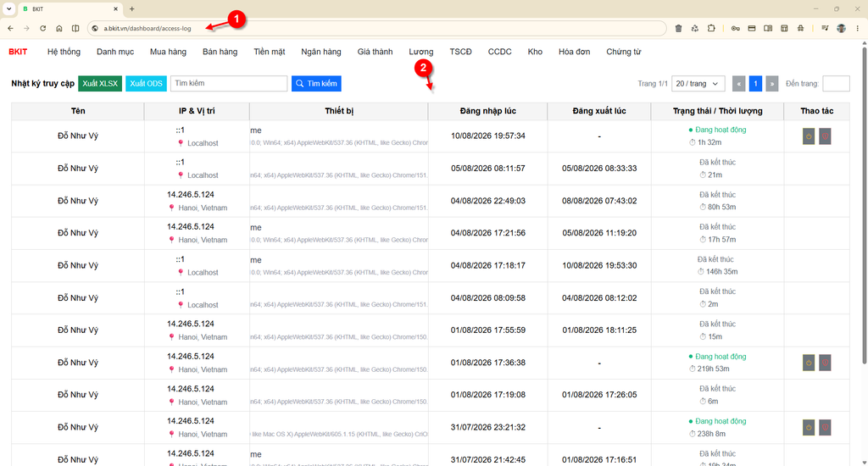Close the BKIT browser tab

click(115, 8)
